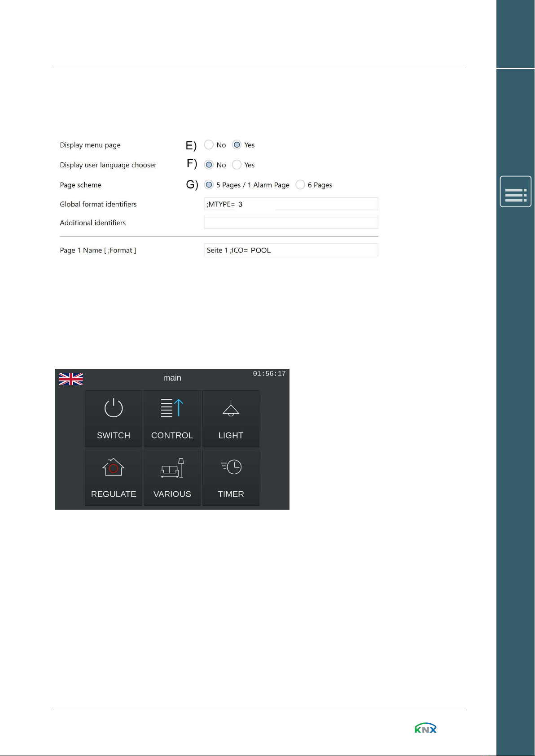Click the 'Display menu page' label
Image resolution: width=535 pixels, height=756 pixels.
pyautogui.click(x=90, y=145)
